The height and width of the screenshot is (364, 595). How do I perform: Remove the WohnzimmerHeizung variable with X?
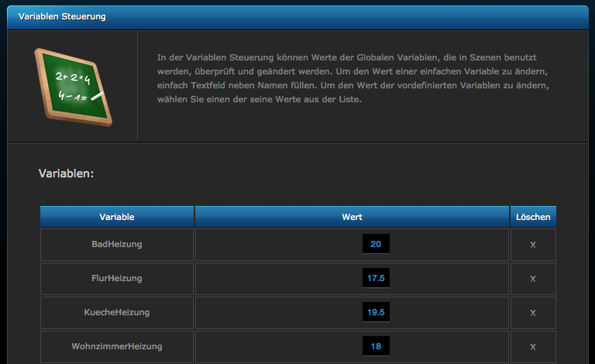click(532, 347)
